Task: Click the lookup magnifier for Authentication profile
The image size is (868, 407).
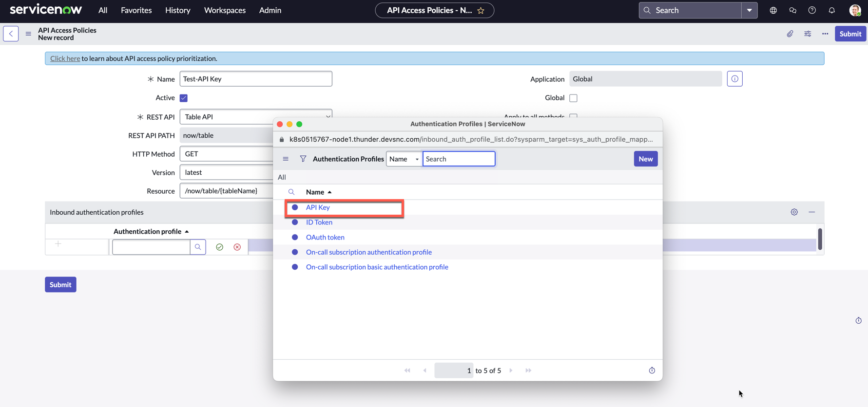Action: (198, 247)
